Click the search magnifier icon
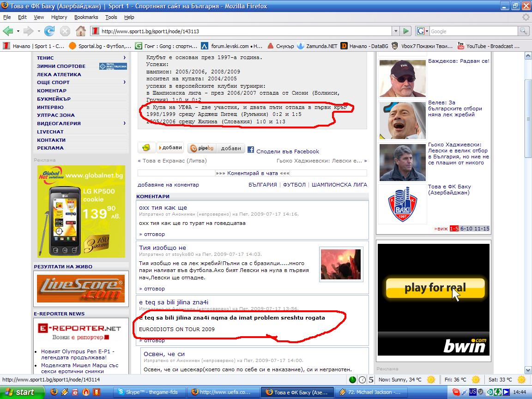532x399 pixels. point(523,31)
